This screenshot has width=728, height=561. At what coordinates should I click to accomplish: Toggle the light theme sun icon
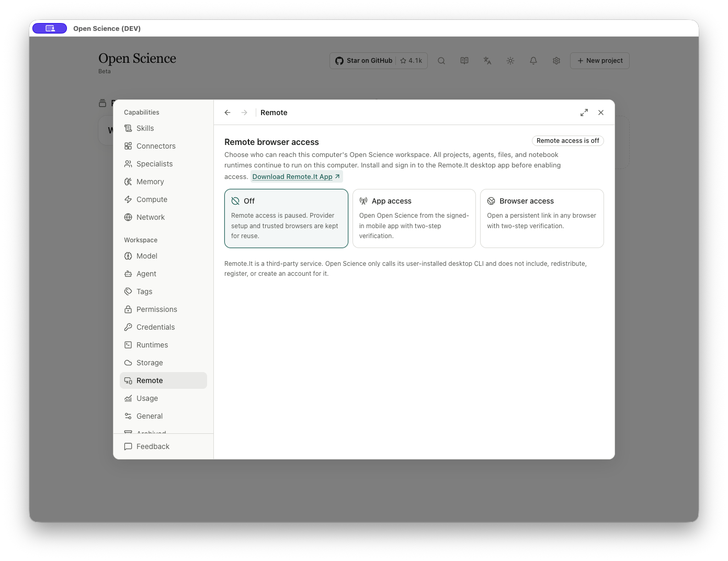tap(510, 61)
